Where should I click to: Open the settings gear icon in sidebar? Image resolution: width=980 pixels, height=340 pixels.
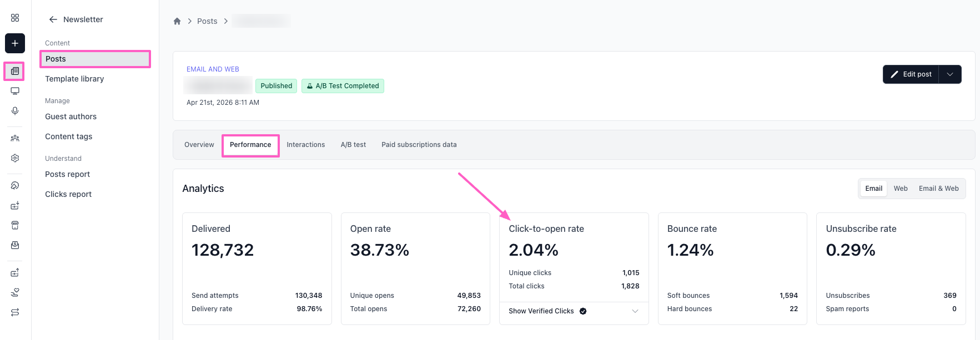(15, 158)
